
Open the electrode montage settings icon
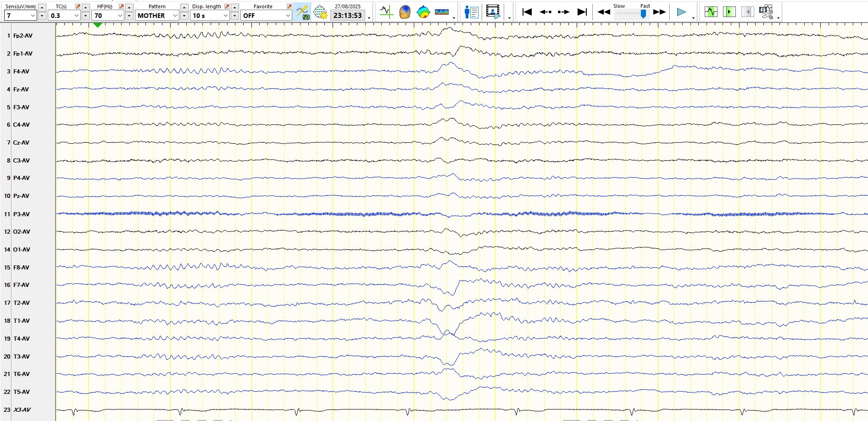pos(320,12)
